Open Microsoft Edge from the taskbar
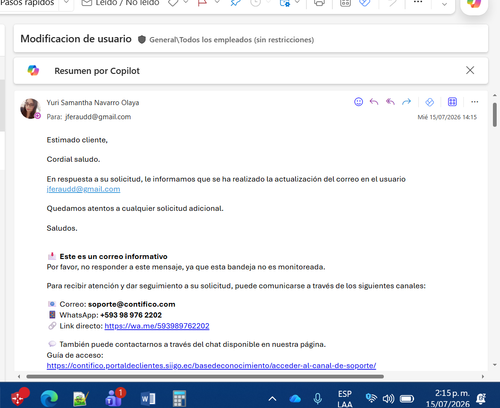Image resolution: width=500 pixels, height=408 pixels. pos(49,398)
